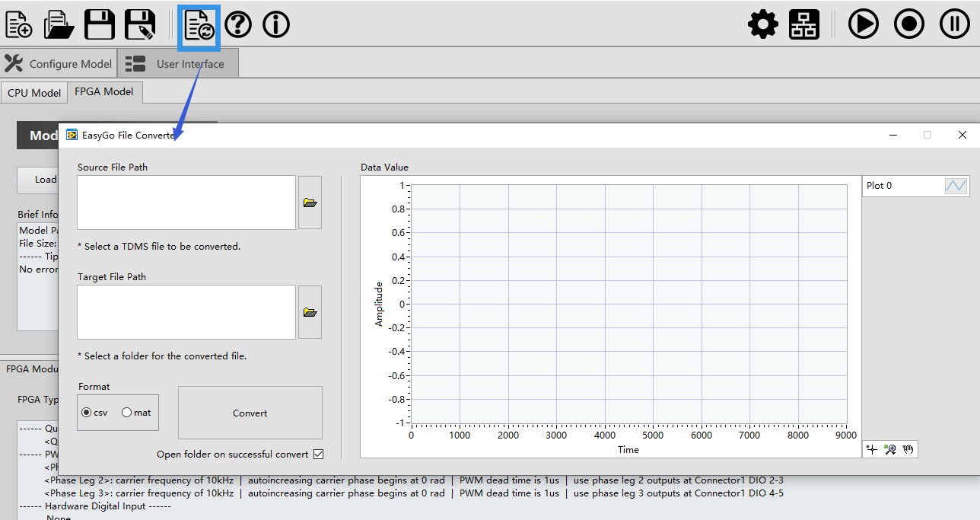Start the simulation with play

click(864, 24)
